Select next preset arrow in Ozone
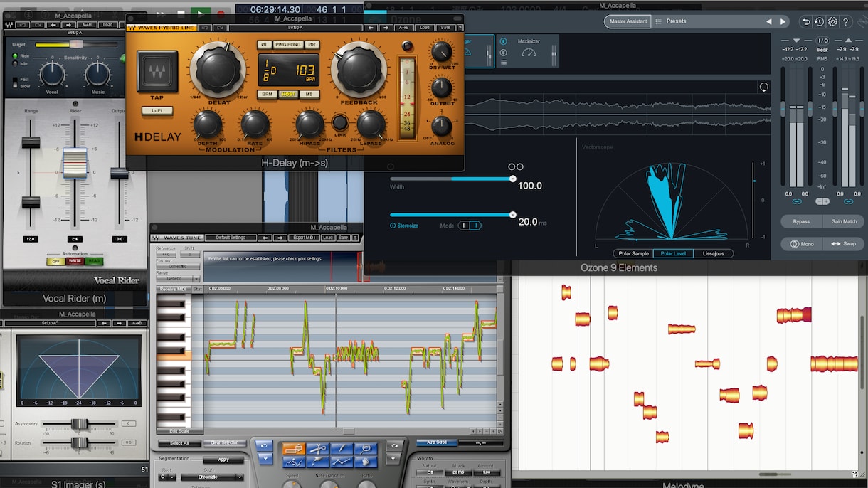 pyautogui.click(x=783, y=21)
